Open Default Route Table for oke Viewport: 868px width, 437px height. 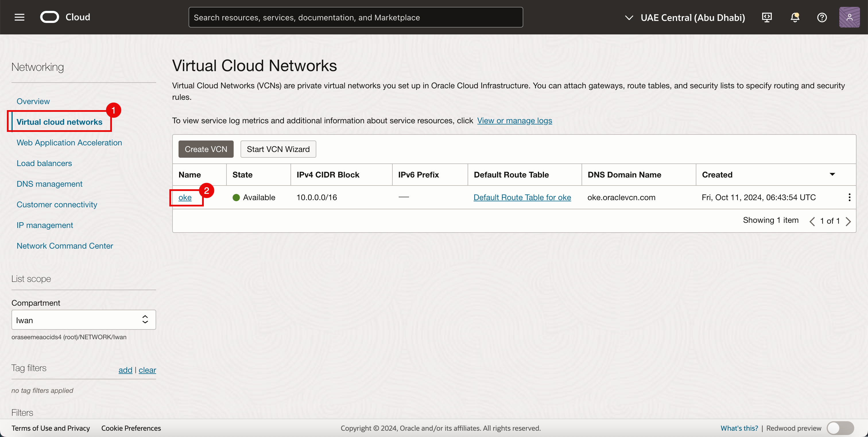(522, 197)
